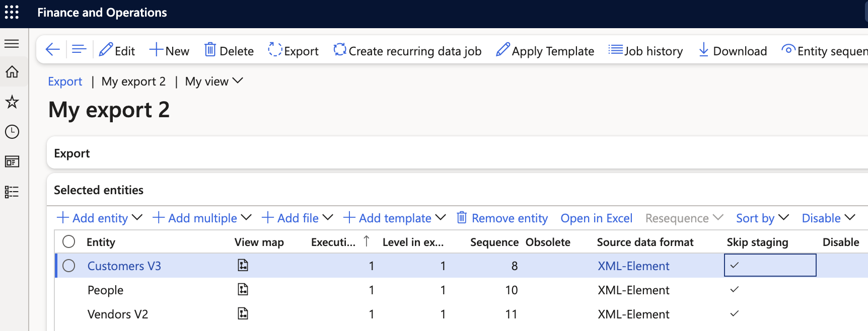Click Open in Excel
The image size is (868, 331).
[596, 218]
